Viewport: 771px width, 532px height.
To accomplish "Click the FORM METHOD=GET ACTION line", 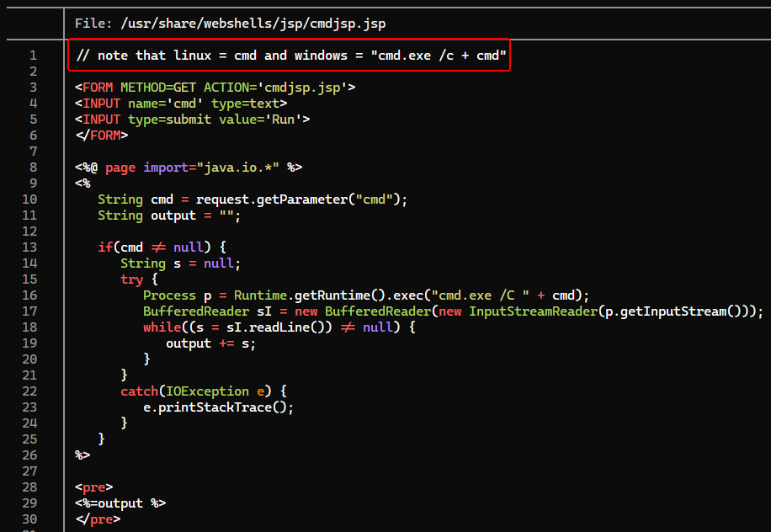I will click(215, 88).
